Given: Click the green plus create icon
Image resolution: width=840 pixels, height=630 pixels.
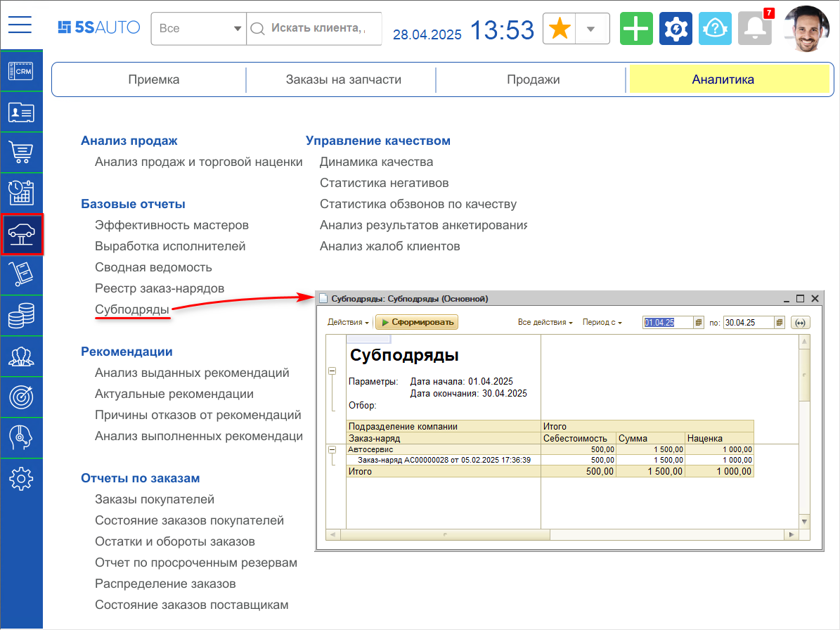Looking at the screenshot, I should tap(635, 29).
